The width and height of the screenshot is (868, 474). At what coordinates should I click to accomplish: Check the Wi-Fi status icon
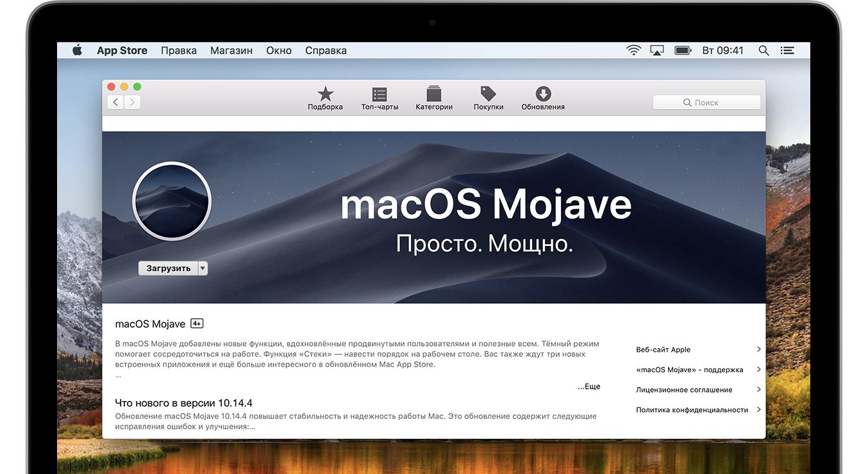pyautogui.click(x=633, y=50)
